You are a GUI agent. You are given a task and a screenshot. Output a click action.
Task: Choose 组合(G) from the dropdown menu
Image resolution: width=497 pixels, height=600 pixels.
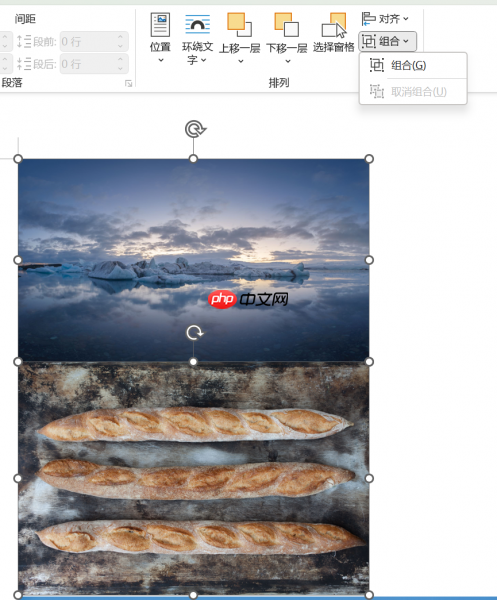pyautogui.click(x=413, y=65)
